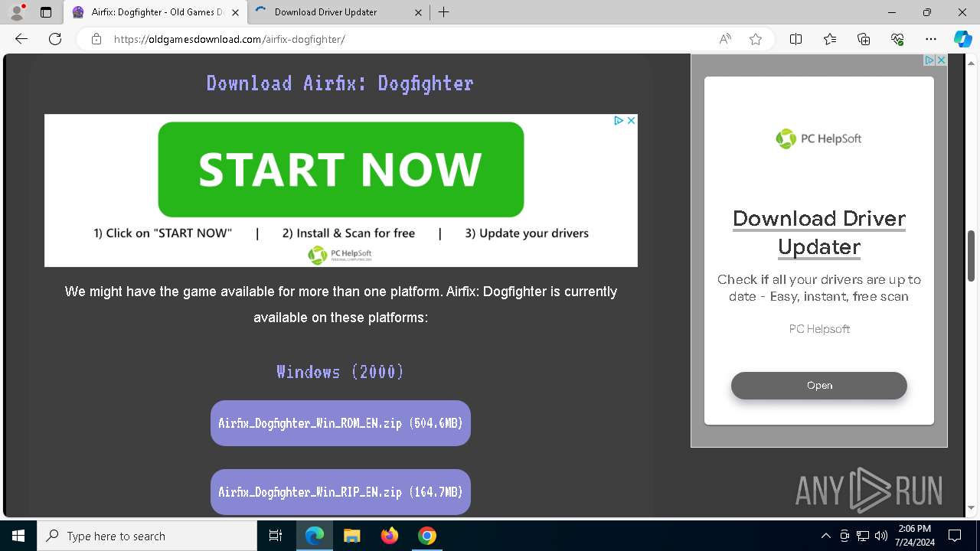Activate Read aloud icon in address bar
Viewport: 980px width, 551px height.
(x=725, y=39)
